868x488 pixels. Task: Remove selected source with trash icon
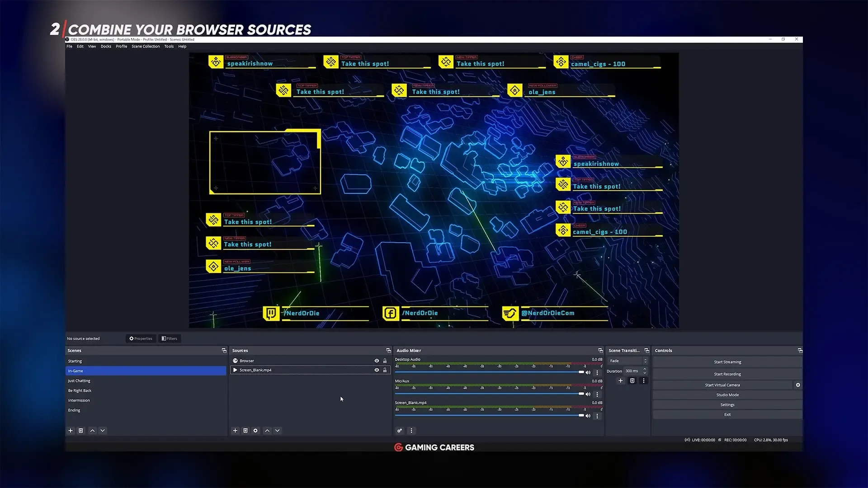245,431
